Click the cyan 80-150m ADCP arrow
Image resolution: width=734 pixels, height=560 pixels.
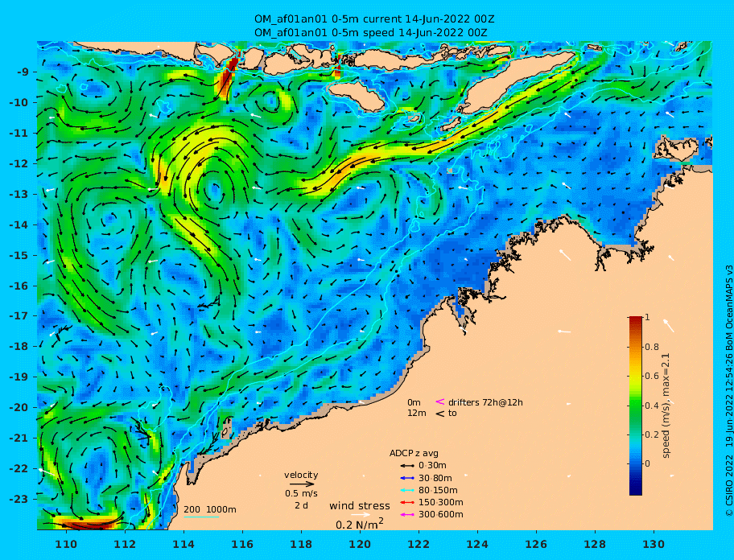pos(406,490)
